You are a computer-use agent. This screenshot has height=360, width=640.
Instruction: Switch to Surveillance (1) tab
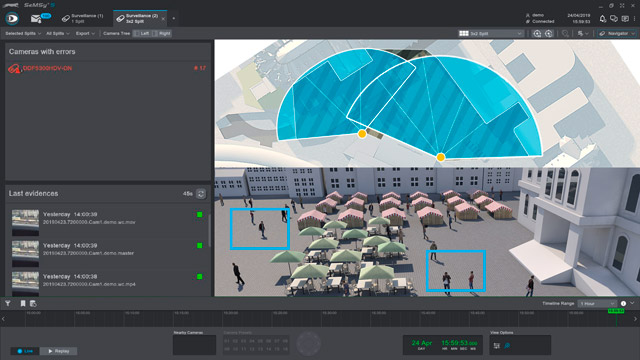click(x=83, y=18)
